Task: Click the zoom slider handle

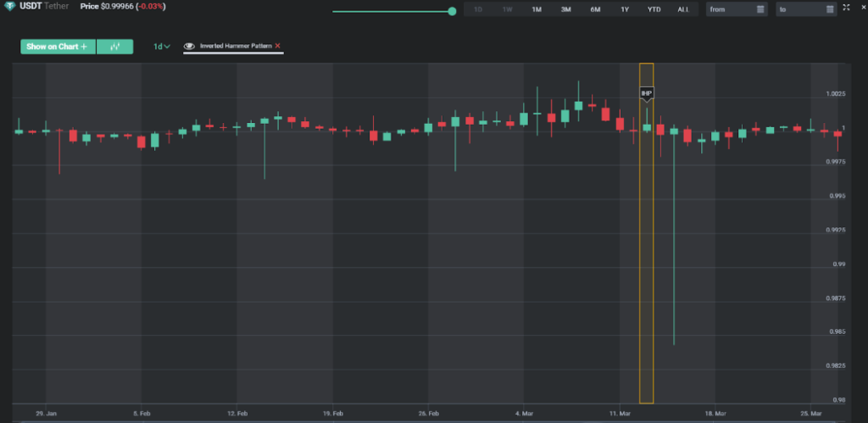Action: click(453, 11)
